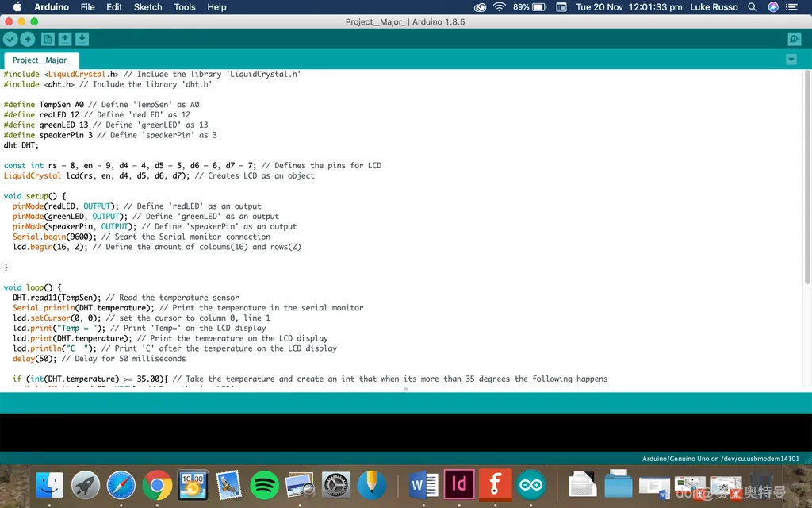812x508 pixels.
Task: Open the Edit menu
Action: point(114,6)
